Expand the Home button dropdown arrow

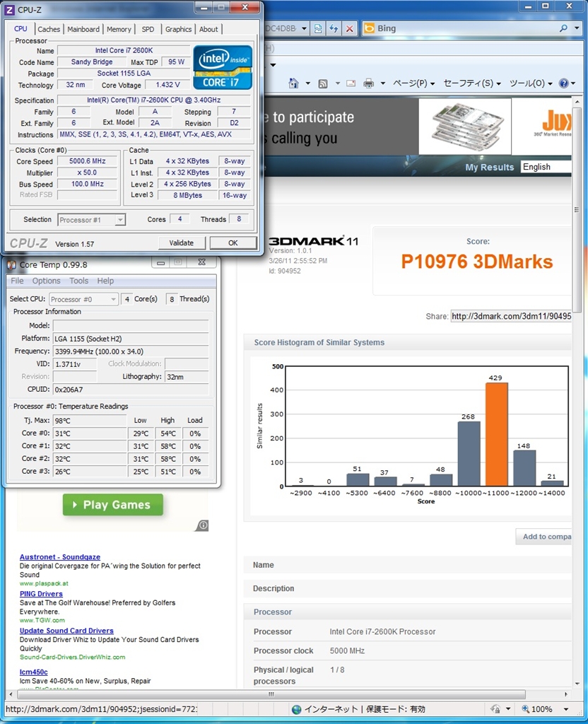[308, 83]
